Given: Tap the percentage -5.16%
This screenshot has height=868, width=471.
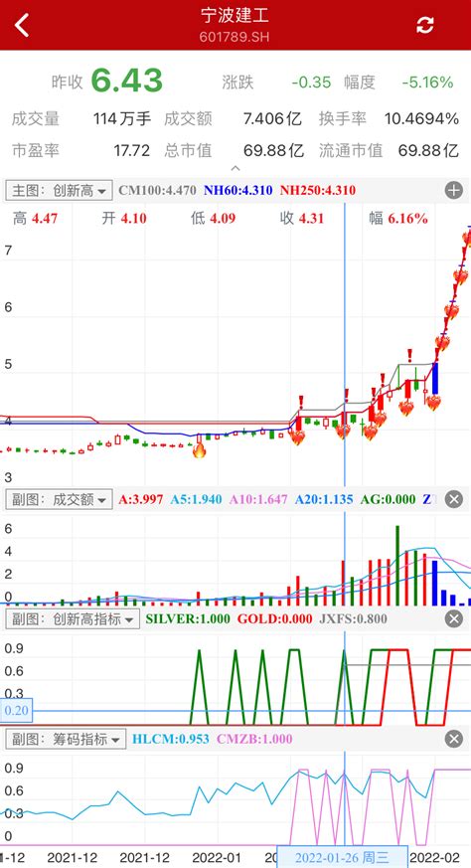Looking at the screenshot, I should (x=427, y=83).
